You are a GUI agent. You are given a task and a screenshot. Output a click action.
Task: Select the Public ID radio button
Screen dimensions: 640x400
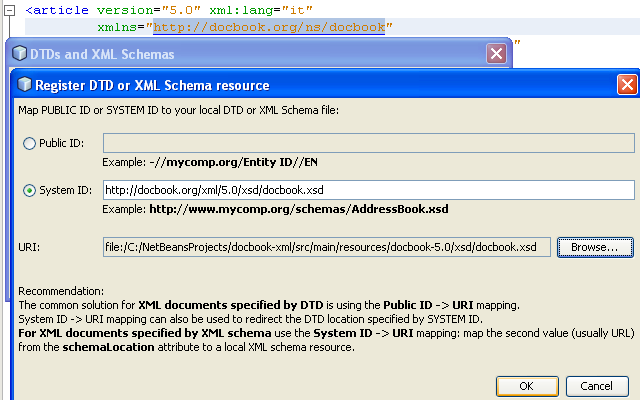tap(29, 143)
